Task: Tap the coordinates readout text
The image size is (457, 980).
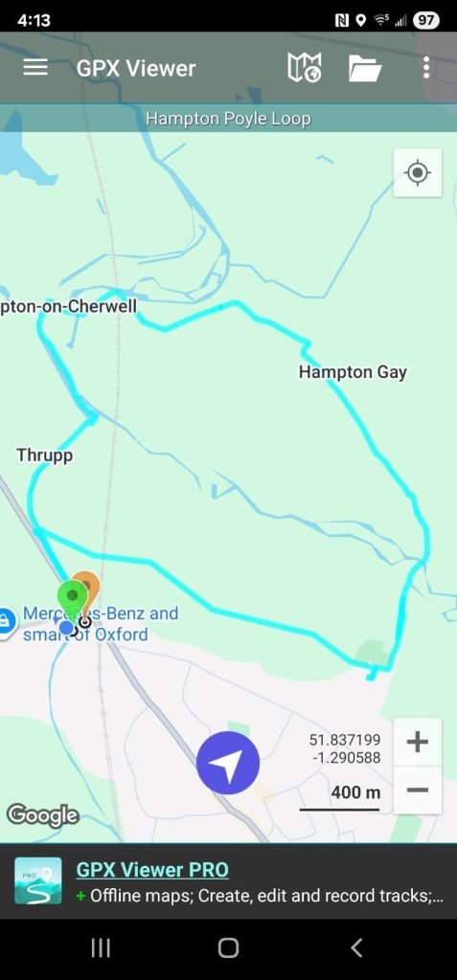Action: 345,748
